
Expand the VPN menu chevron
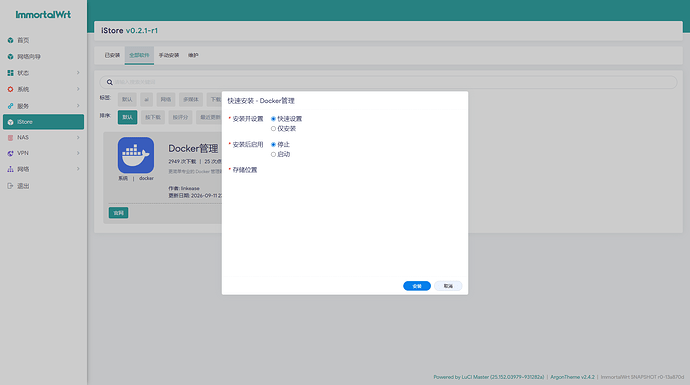(x=78, y=153)
